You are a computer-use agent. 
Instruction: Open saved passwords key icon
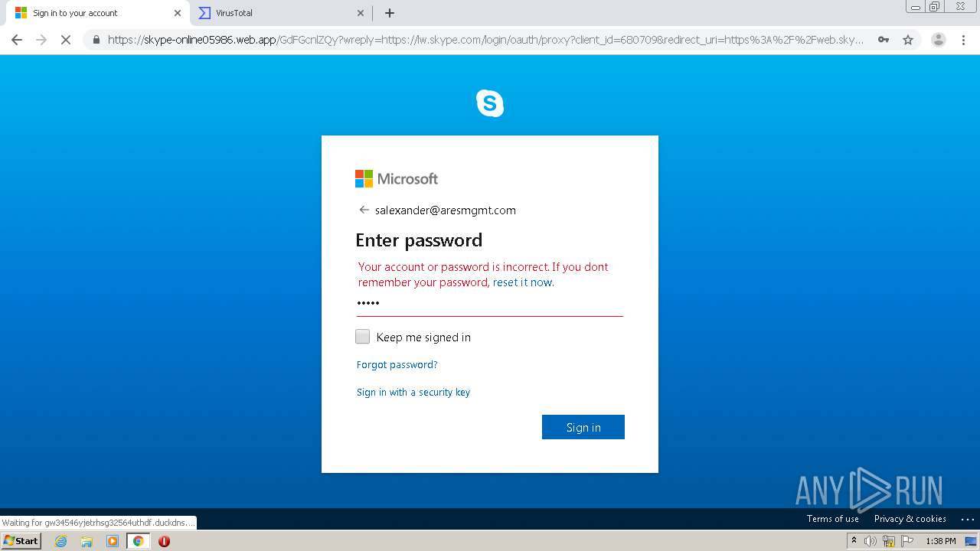coord(884,40)
